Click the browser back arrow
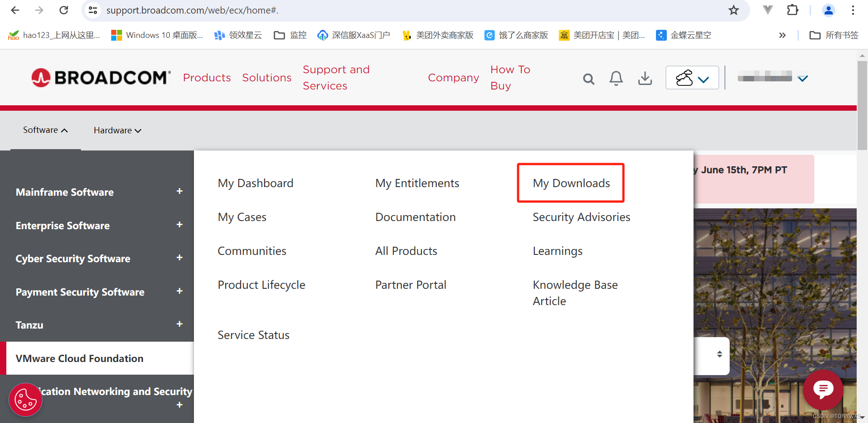The width and height of the screenshot is (868, 423). (15, 10)
